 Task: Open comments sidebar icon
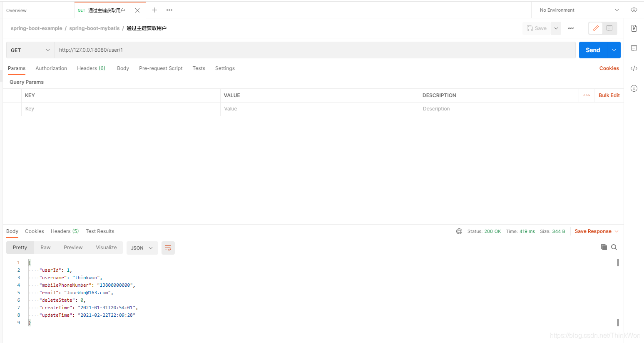(634, 48)
